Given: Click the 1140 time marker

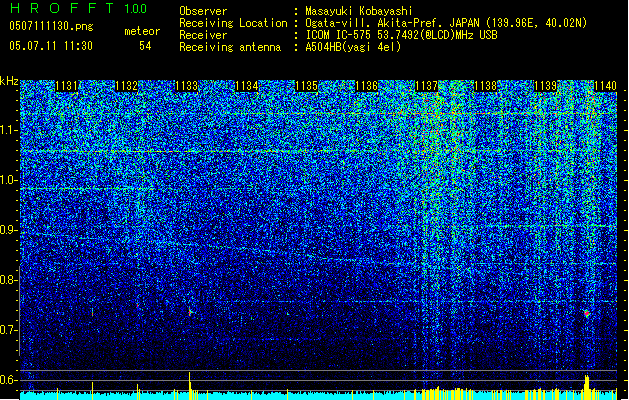Looking at the screenshot, I should point(605,86).
